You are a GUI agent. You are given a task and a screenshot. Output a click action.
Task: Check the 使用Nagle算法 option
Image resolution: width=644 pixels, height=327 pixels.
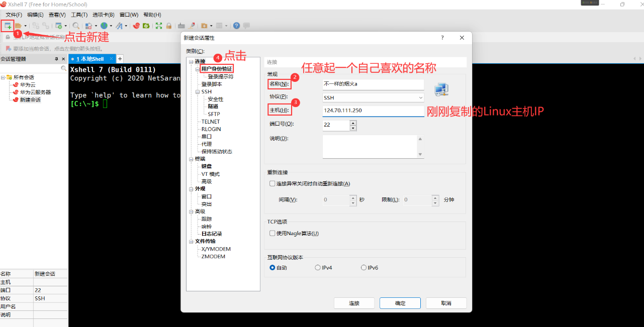coord(272,233)
